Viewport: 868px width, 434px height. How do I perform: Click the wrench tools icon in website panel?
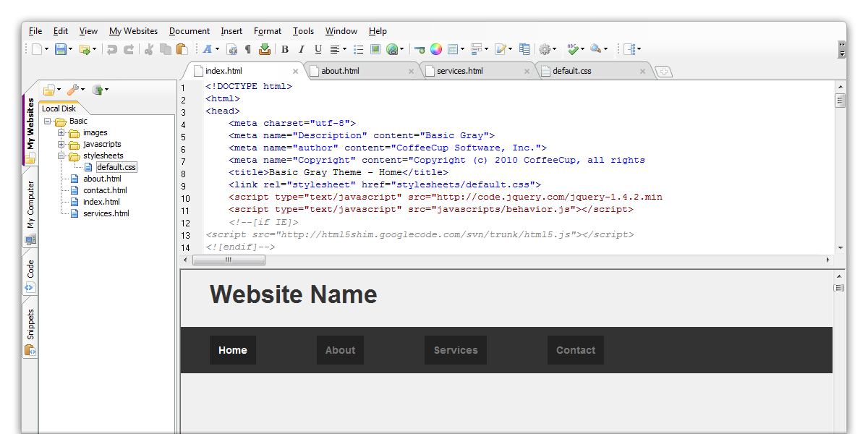pos(73,90)
